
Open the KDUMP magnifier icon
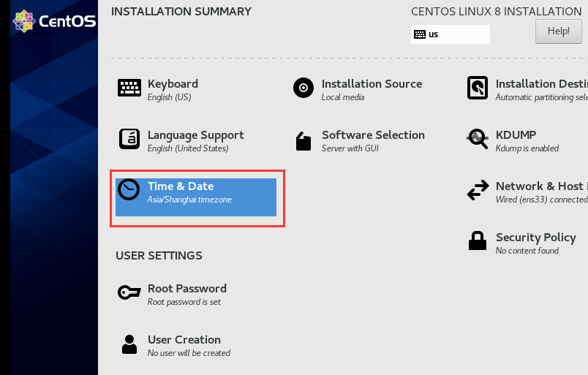[478, 139]
